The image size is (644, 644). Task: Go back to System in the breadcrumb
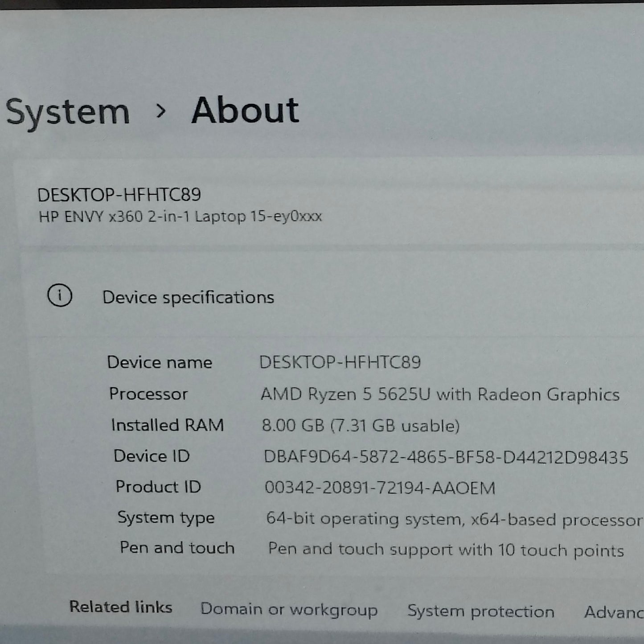(68, 111)
